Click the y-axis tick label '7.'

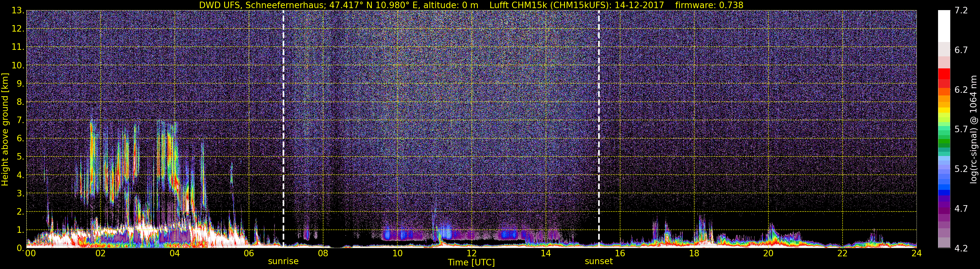coord(20,120)
